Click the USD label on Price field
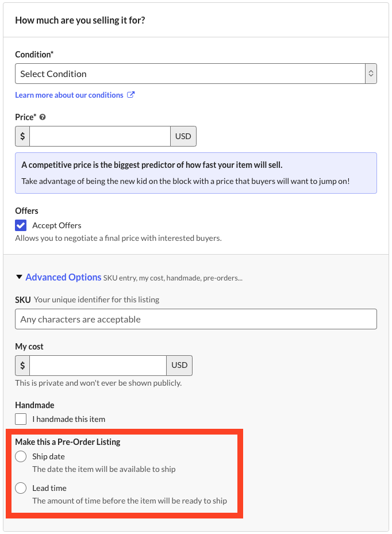Screen dimensions: 392x534 point(183,137)
